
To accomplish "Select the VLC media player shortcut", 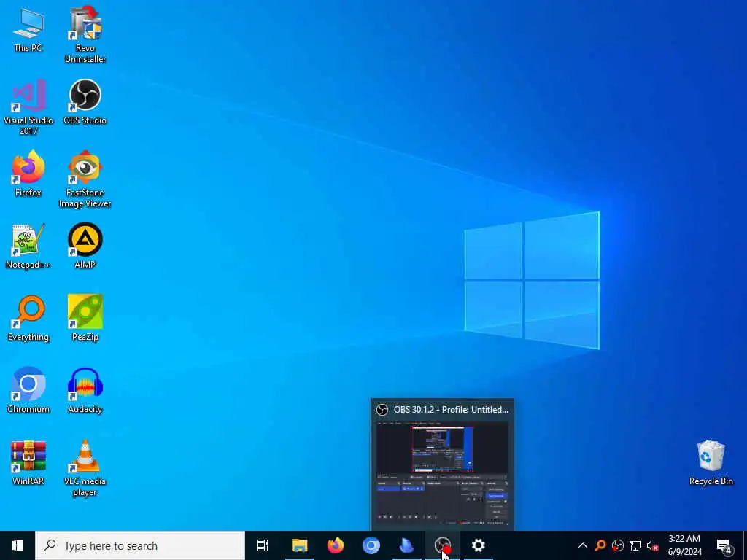I will [x=85, y=468].
